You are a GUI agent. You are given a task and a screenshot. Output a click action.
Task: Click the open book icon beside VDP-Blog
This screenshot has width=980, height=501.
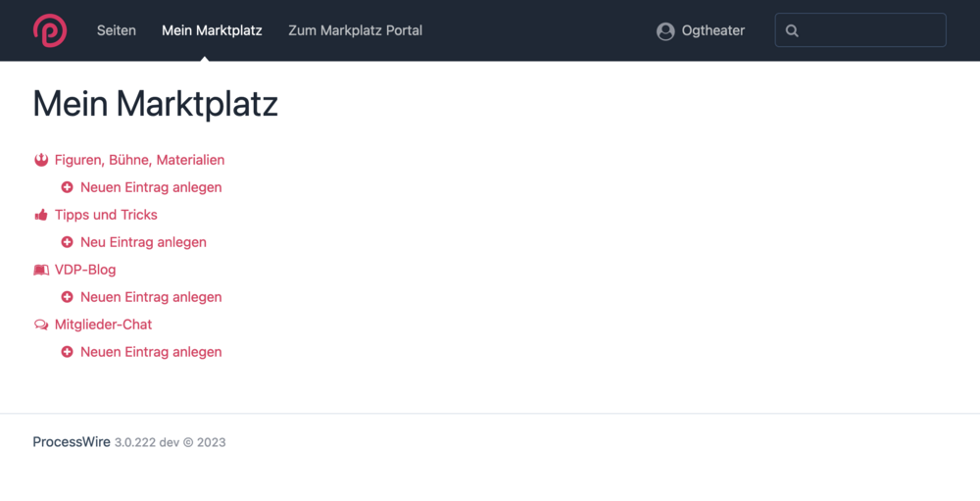(41, 270)
